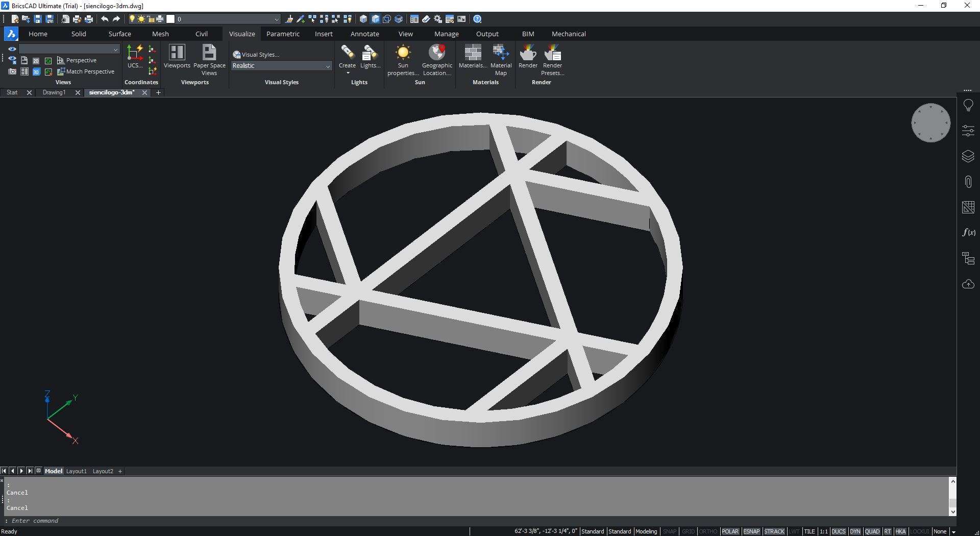Click the BricsCAD application logo button

pyautogui.click(x=11, y=34)
